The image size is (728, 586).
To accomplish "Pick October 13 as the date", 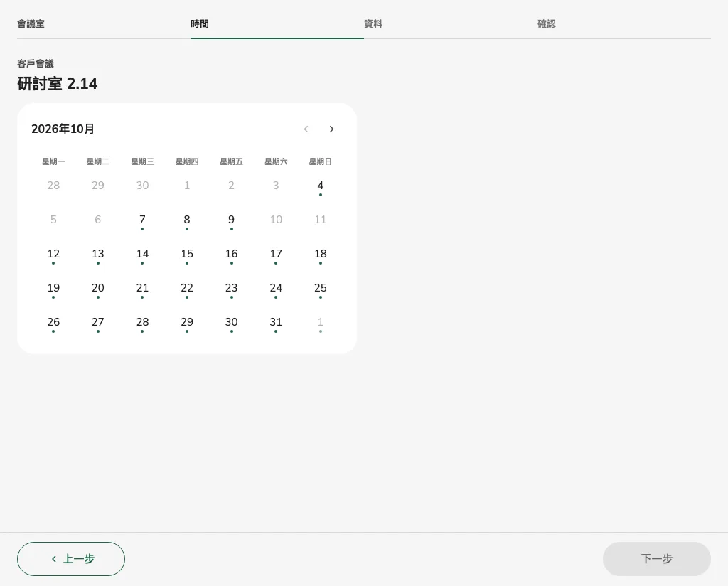I will (x=98, y=254).
